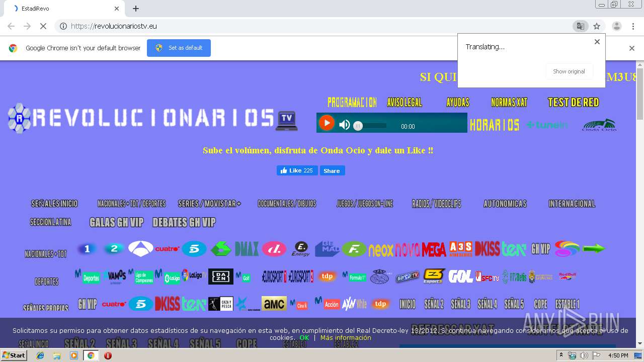This screenshot has height=362, width=644.
Task: Open the La 1 channel icon
Action: point(88,249)
